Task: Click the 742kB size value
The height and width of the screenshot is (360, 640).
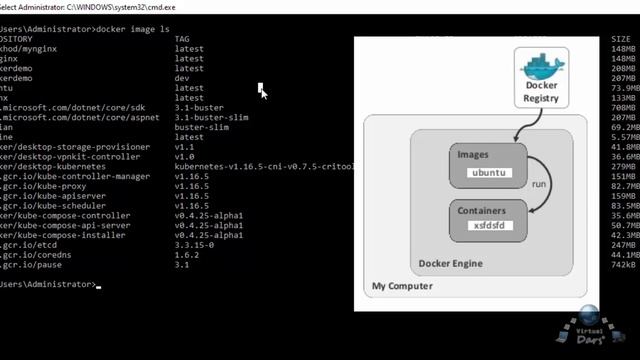Action: (x=623, y=264)
